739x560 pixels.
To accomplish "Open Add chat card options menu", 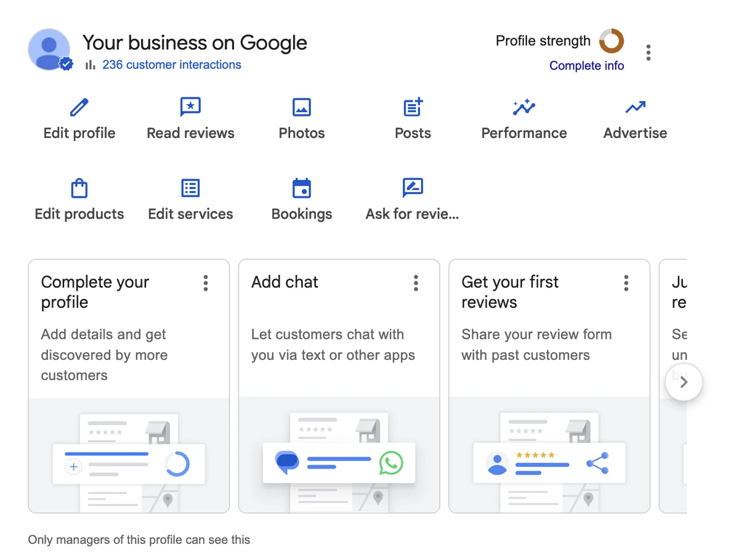I will 416,283.
